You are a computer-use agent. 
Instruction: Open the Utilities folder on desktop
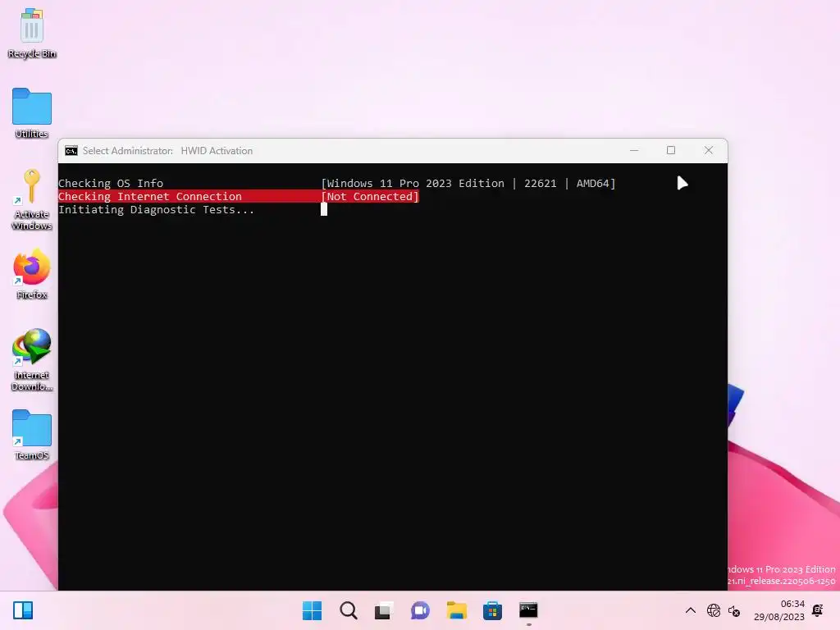point(32,113)
